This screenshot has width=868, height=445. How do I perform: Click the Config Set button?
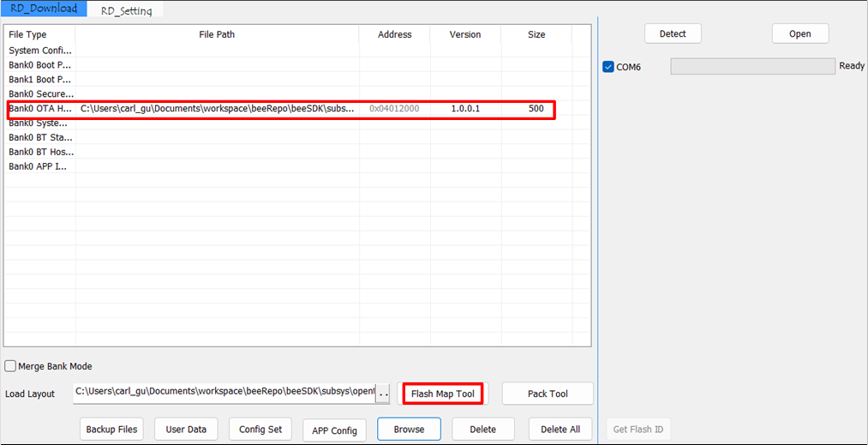coord(260,429)
